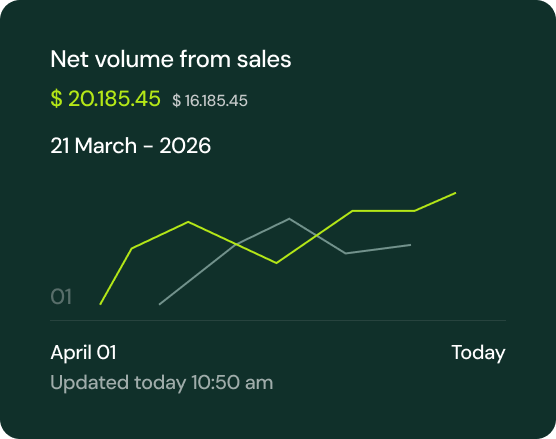Click the green line's first bend above its start
556x439 pixels.
pyautogui.click(x=132, y=249)
